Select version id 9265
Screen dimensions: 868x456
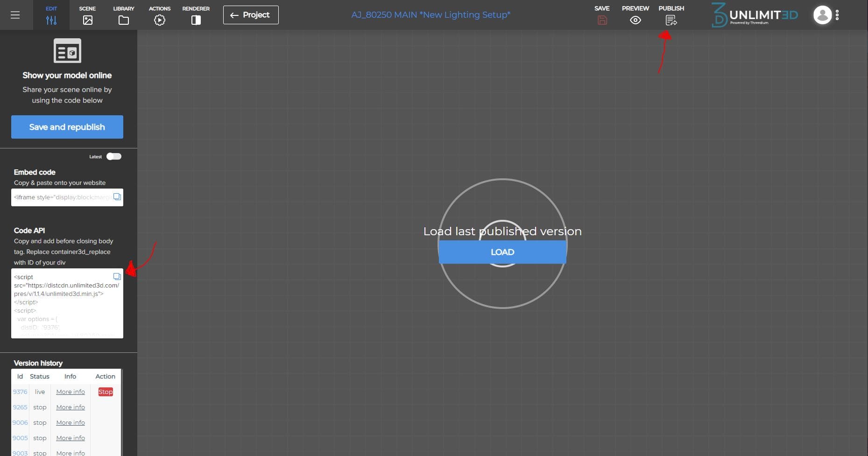(x=20, y=407)
